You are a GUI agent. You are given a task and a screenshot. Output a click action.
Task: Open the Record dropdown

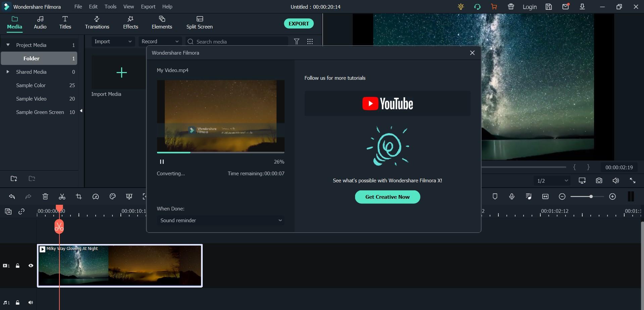160,42
